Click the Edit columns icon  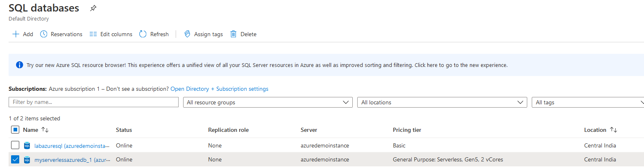[x=93, y=34]
